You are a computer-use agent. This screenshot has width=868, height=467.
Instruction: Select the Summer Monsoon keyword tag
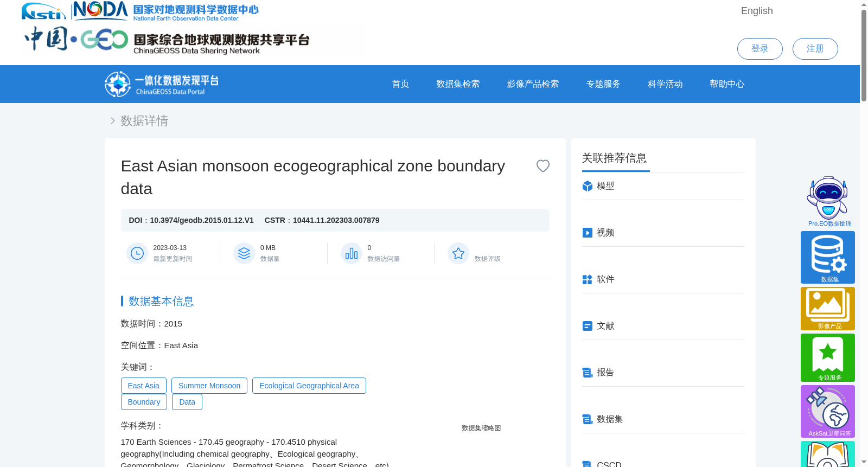pyautogui.click(x=209, y=386)
